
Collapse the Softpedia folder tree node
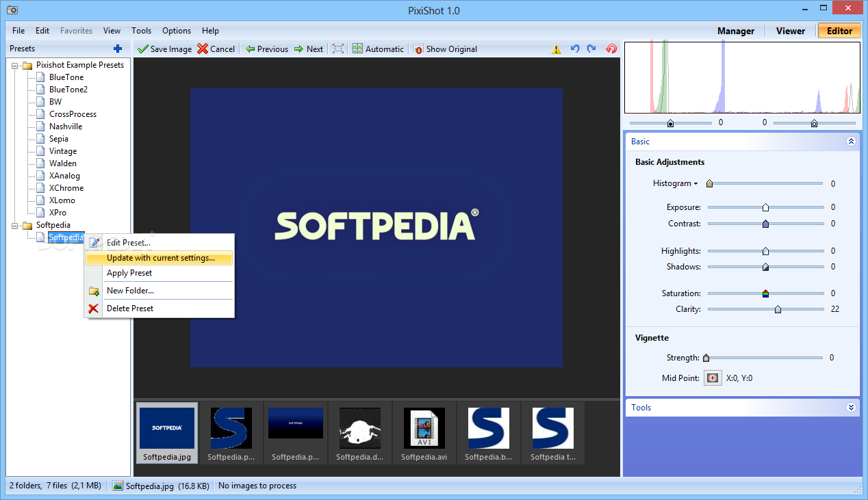tap(15, 226)
